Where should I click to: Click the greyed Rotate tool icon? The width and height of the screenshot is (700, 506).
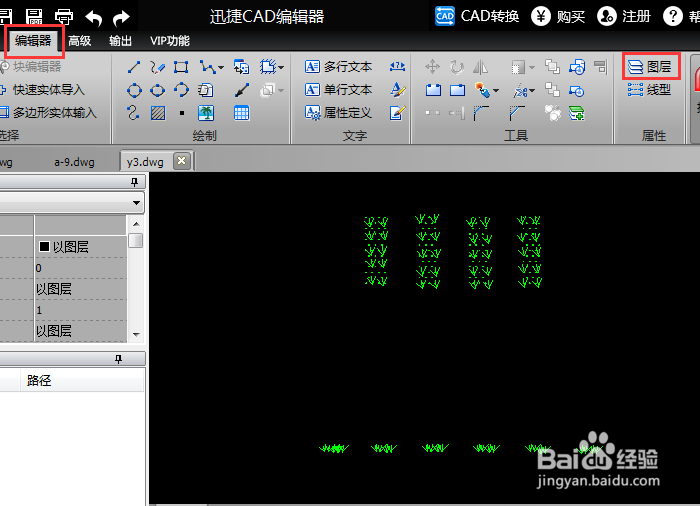(x=457, y=67)
